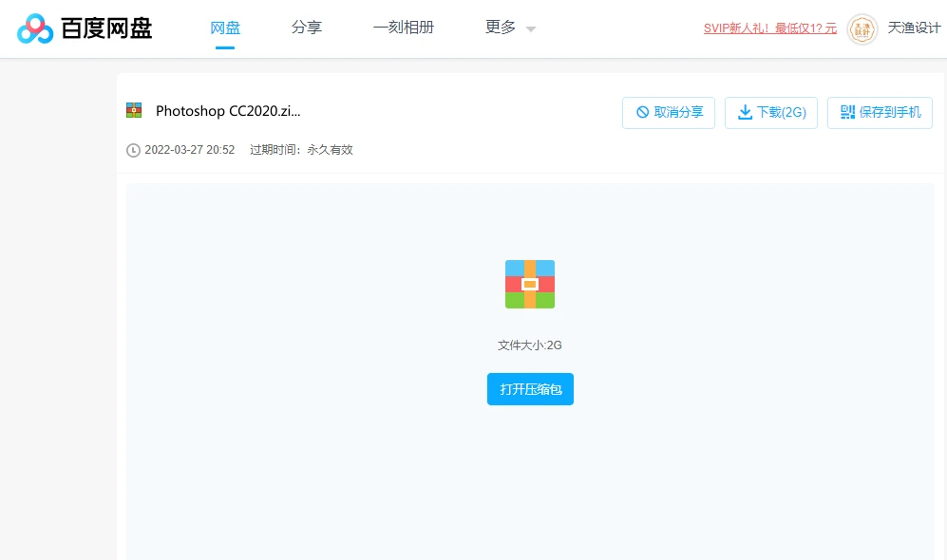The image size is (947, 560).
Task: Click the 2022-03-27 20:52 timestamp
Action: [x=190, y=150]
